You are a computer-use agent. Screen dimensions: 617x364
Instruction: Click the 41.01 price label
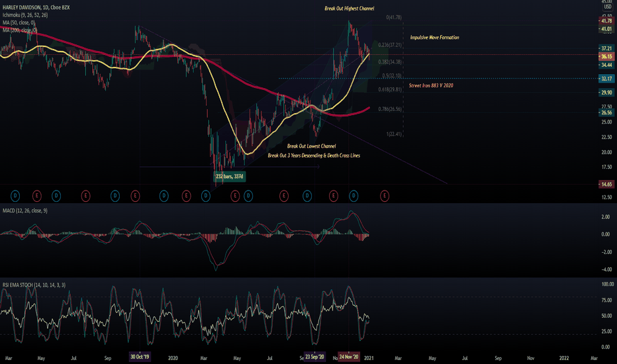[x=606, y=28]
